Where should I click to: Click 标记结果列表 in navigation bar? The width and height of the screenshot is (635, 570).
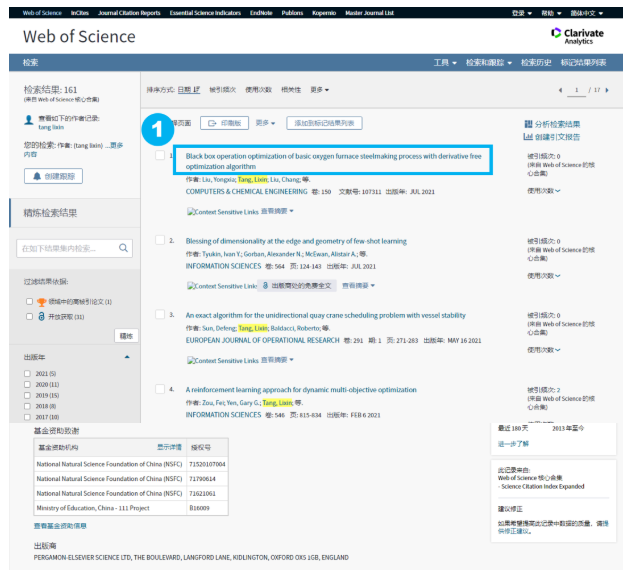coord(584,63)
